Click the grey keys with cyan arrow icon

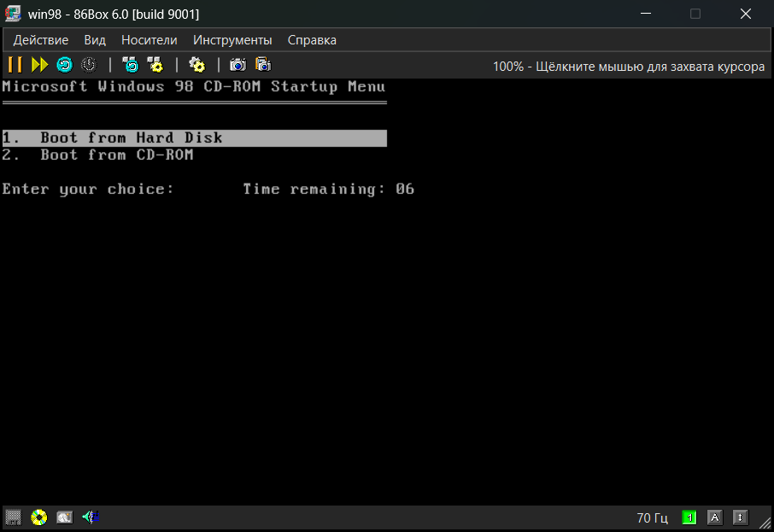pyautogui.click(x=131, y=65)
